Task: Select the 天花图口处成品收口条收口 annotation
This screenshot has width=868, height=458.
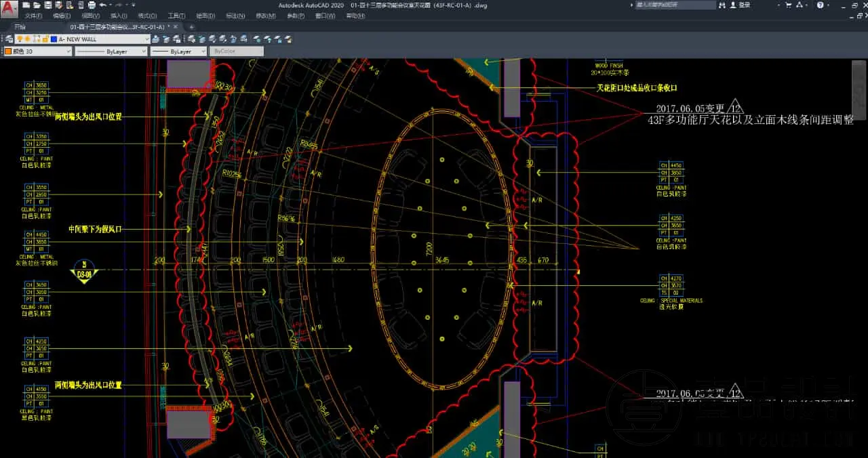Action: tap(637, 88)
